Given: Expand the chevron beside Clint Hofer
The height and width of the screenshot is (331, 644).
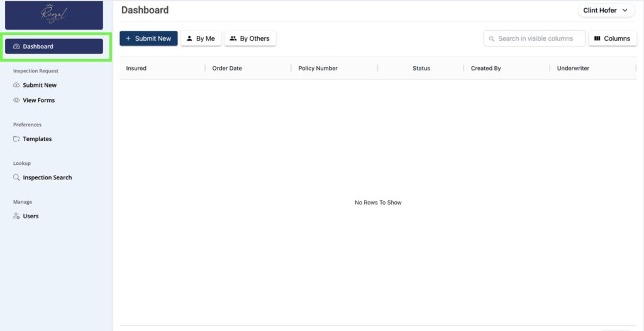Looking at the screenshot, I should (x=625, y=11).
